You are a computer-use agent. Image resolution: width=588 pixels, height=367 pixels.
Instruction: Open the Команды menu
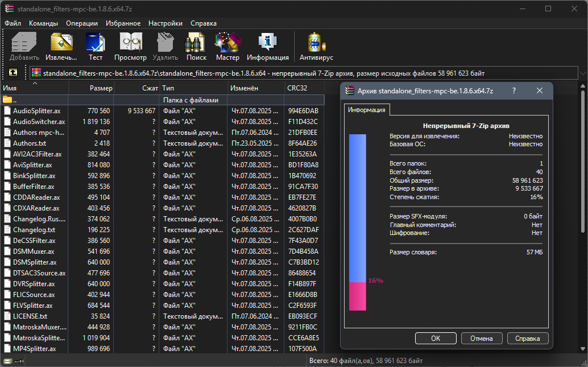tap(43, 23)
